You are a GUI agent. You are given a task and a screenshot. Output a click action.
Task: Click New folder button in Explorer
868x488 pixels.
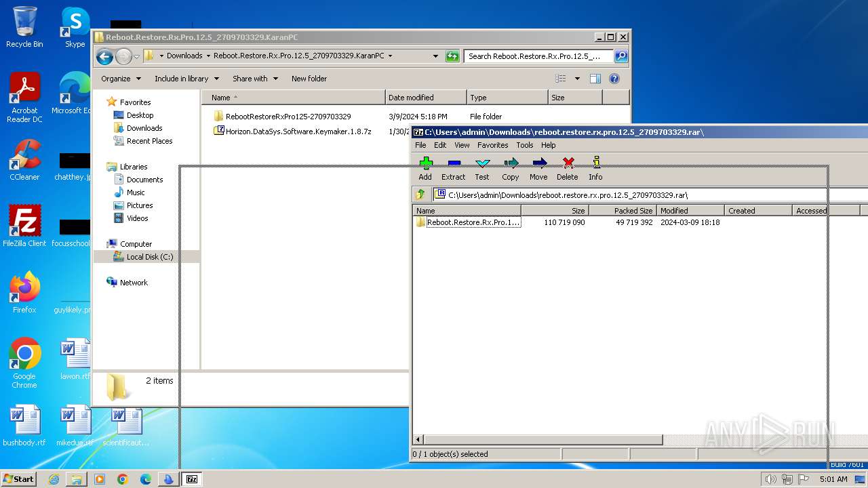pos(309,79)
